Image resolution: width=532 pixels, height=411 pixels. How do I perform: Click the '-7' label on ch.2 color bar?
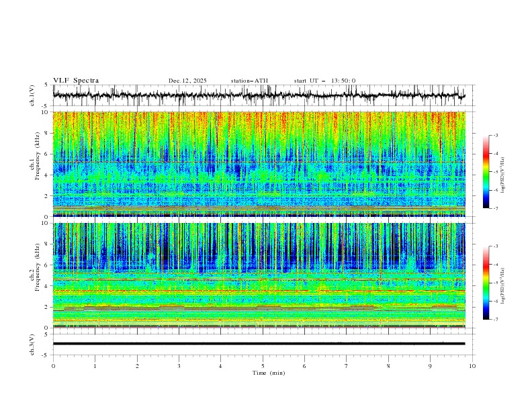(x=495, y=320)
